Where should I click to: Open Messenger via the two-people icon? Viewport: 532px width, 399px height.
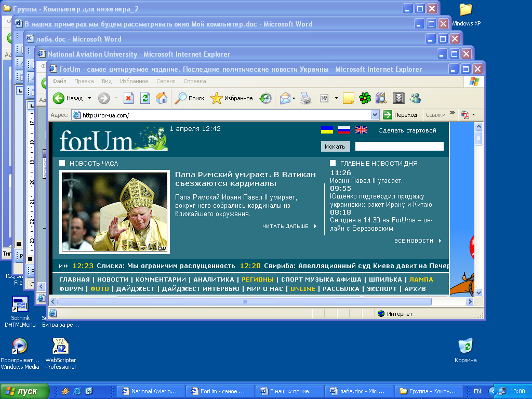[x=415, y=98]
